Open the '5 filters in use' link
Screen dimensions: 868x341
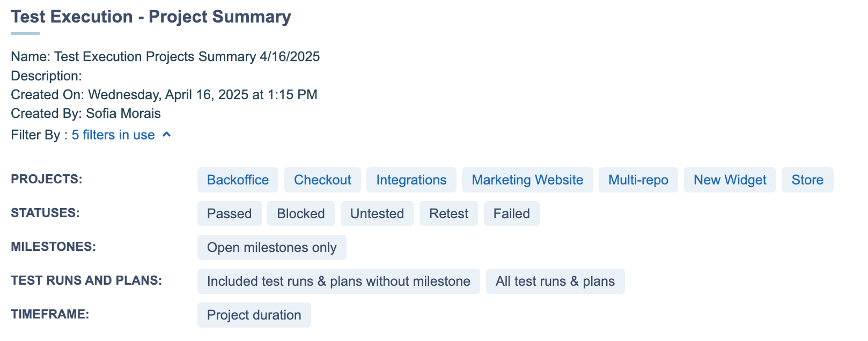click(x=113, y=135)
